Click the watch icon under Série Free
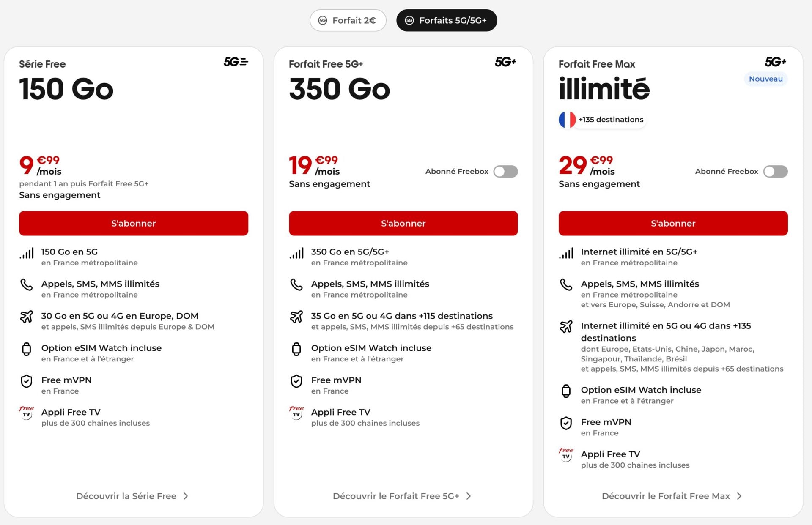Image resolution: width=812 pixels, height=525 pixels. pos(26,349)
